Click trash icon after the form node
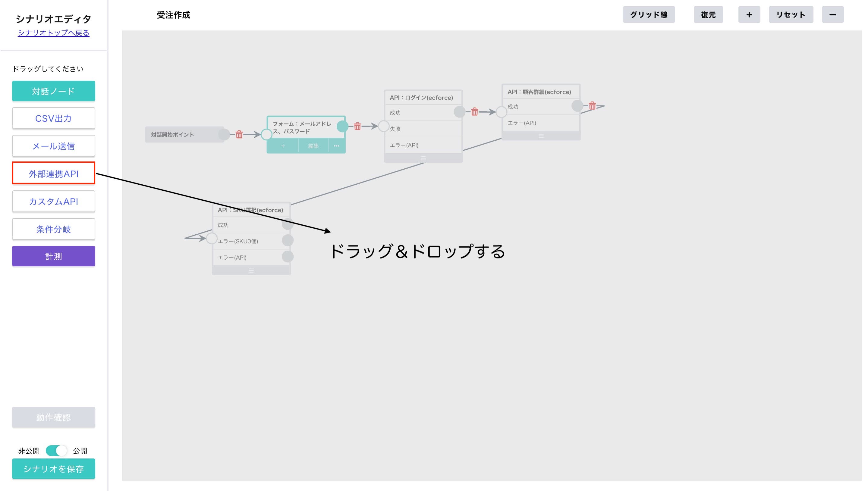Image resolution: width=868 pixels, height=491 pixels. pyautogui.click(x=357, y=127)
